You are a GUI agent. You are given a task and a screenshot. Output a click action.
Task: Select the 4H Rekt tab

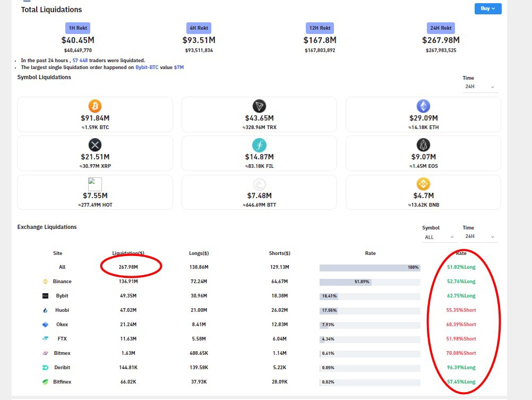[199, 28]
